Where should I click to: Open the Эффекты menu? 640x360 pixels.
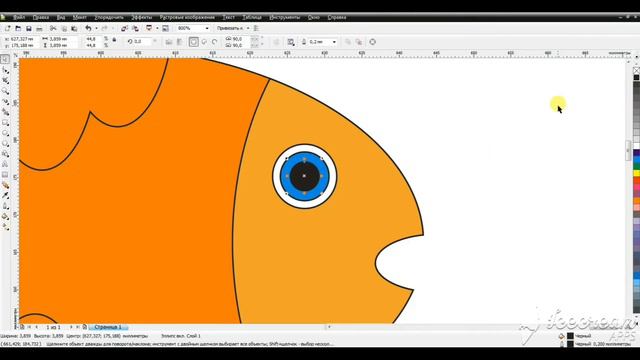click(x=142, y=17)
